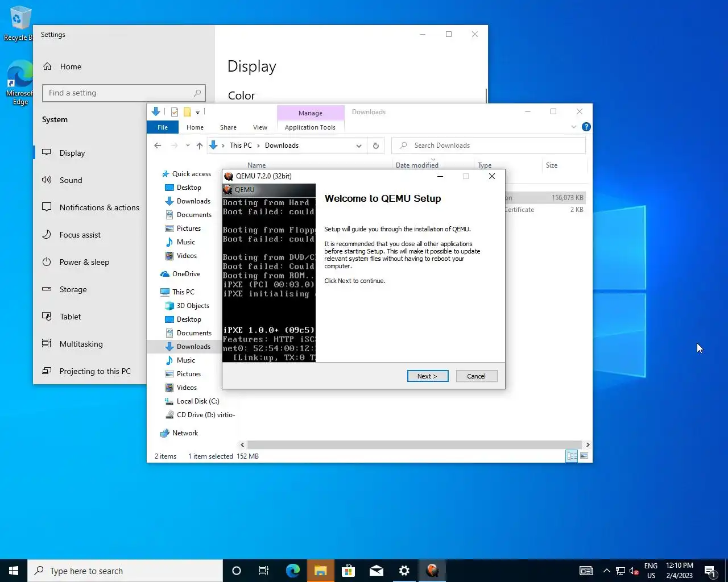728x582 pixels.
Task: Open Quick Access Toolbar customize dropdown
Action: point(198,113)
